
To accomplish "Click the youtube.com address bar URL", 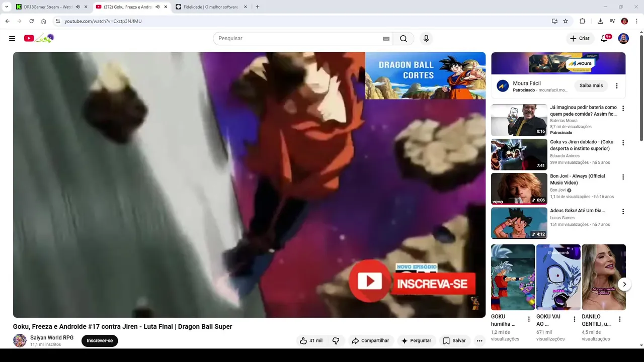I will tap(103, 21).
